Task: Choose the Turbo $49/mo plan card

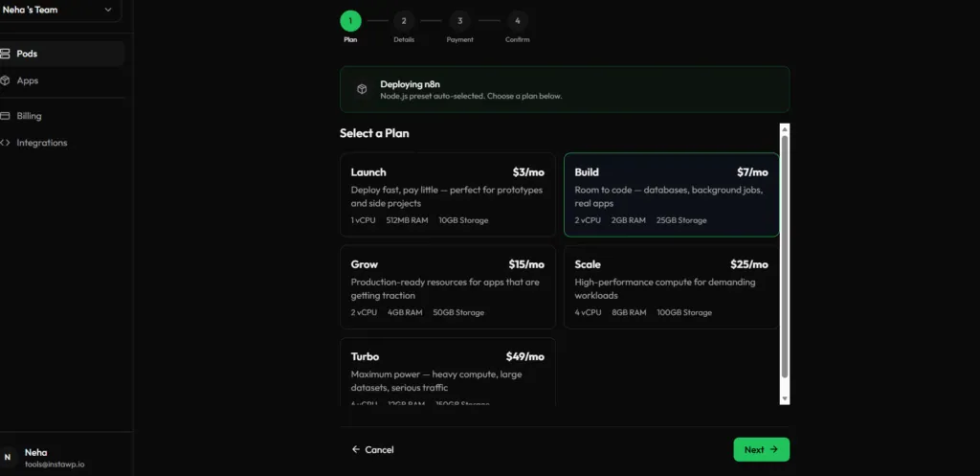Action: coord(448,372)
